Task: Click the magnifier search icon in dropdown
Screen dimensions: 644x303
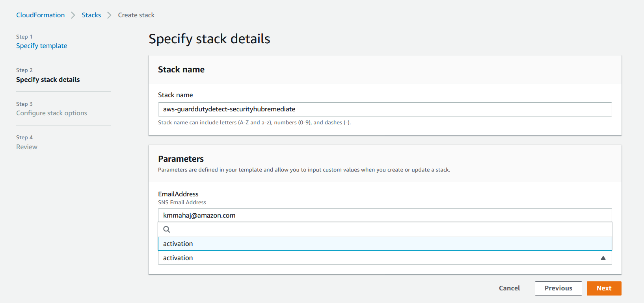Action: [x=167, y=229]
